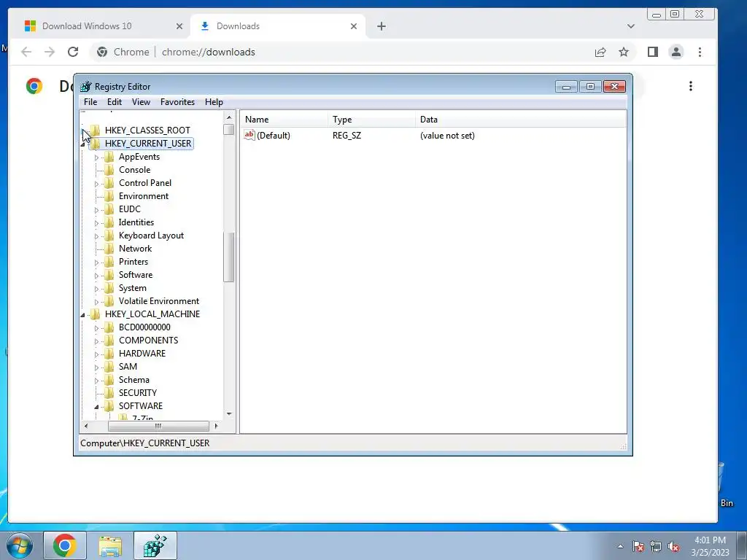Click the HKEY_LOCAL_MACHINE folder icon
This screenshot has height=560, width=747.
pyautogui.click(x=96, y=314)
